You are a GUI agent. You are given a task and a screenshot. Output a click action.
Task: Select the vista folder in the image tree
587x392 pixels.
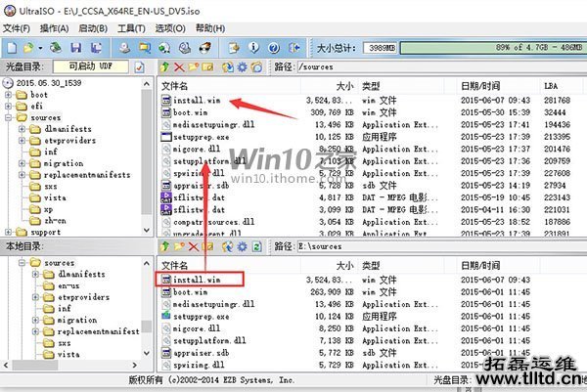tap(55, 197)
